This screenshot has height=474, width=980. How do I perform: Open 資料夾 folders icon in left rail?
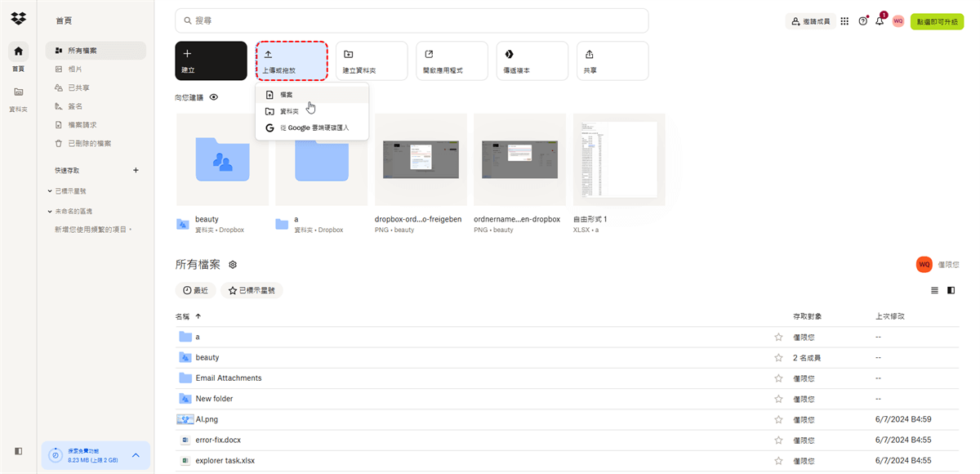[x=18, y=92]
